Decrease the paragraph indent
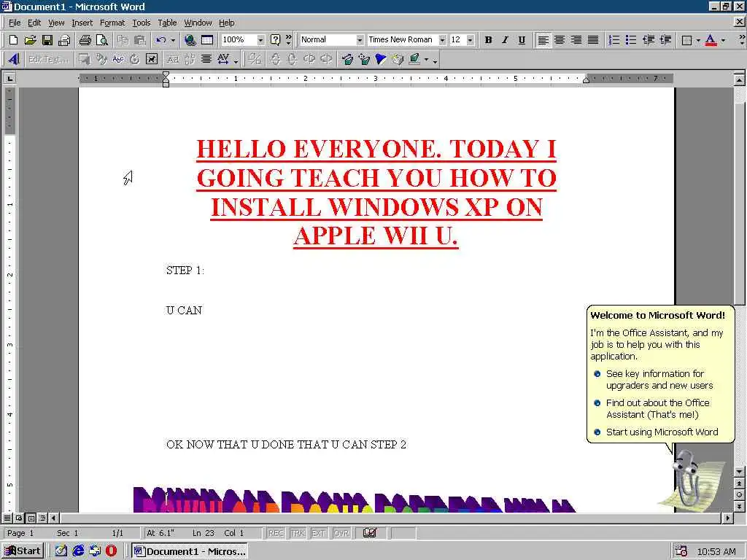The height and width of the screenshot is (560, 747). [649, 40]
